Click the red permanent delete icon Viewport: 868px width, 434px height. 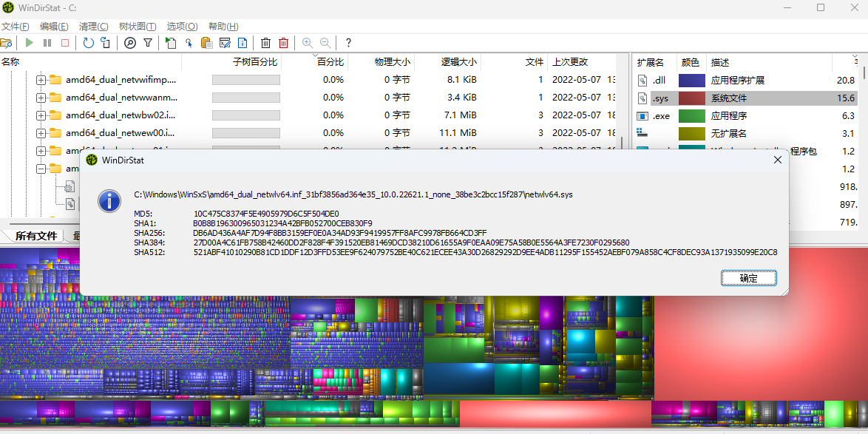284,43
